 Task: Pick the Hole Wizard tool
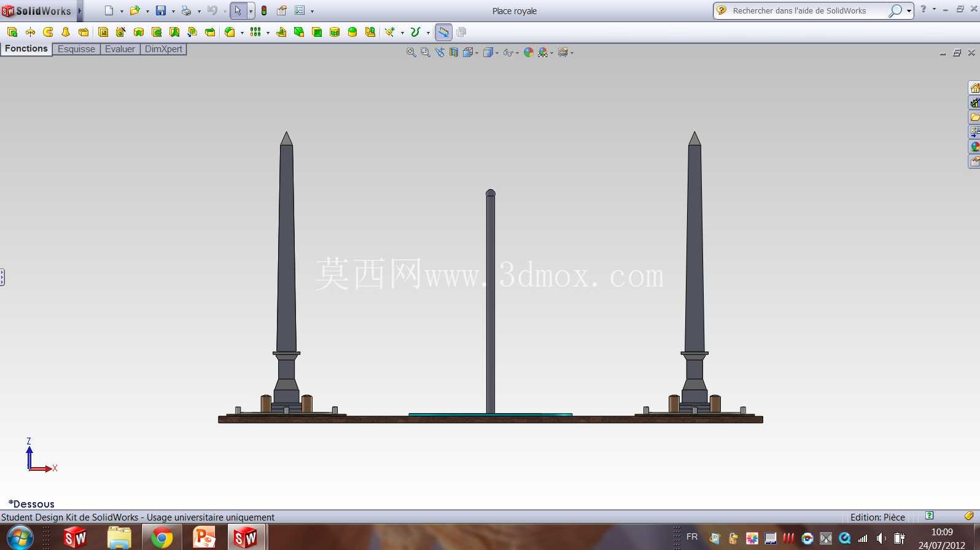[x=121, y=32]
